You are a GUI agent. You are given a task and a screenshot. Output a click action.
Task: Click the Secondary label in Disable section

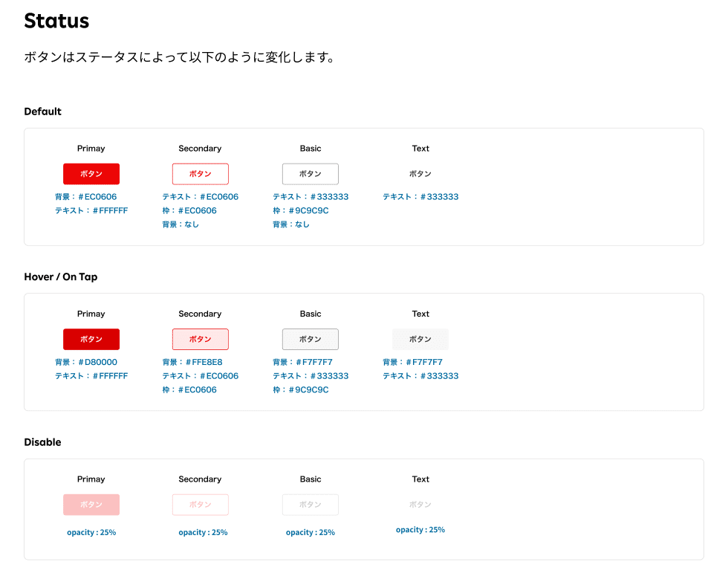click(200, 479)
